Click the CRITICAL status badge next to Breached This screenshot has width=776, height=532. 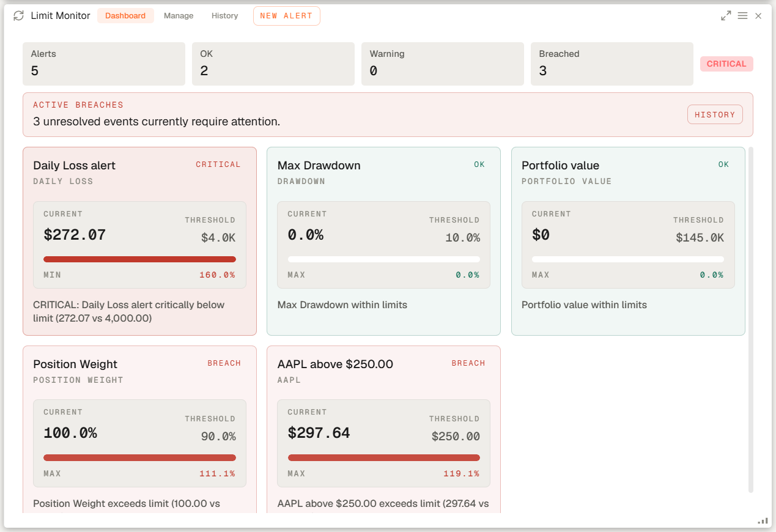pos(726,64)
